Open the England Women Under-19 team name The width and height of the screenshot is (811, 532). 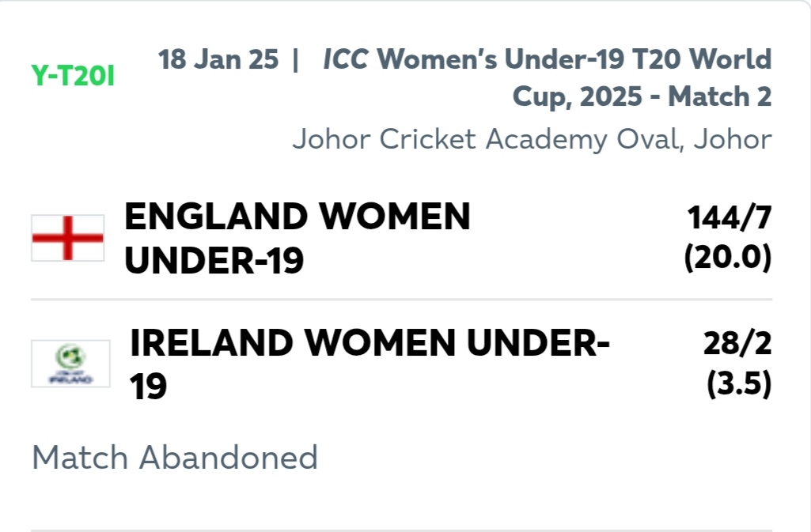pyautogui.click(x=297, y=238)
